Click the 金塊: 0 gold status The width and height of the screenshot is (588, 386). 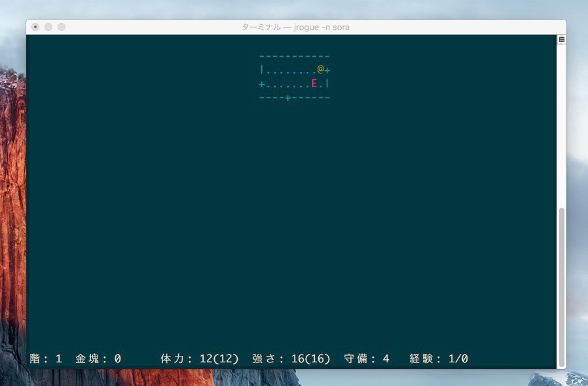point(98,358)
